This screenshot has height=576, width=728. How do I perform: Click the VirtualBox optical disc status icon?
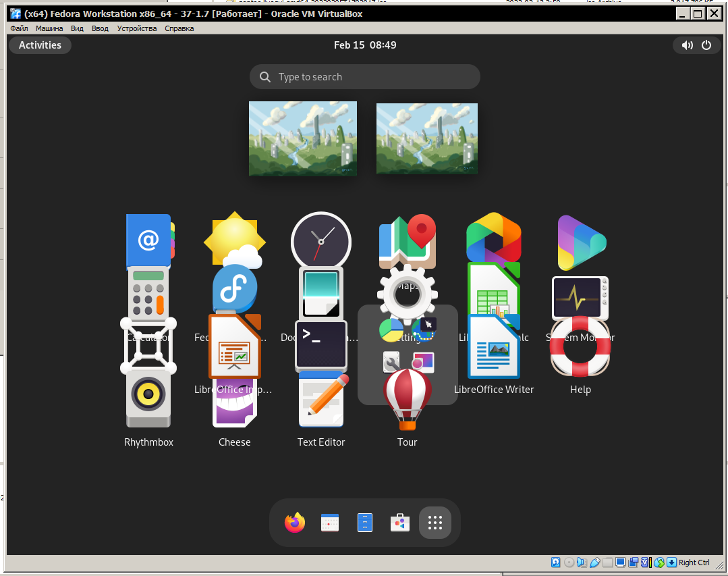(569, 562)
